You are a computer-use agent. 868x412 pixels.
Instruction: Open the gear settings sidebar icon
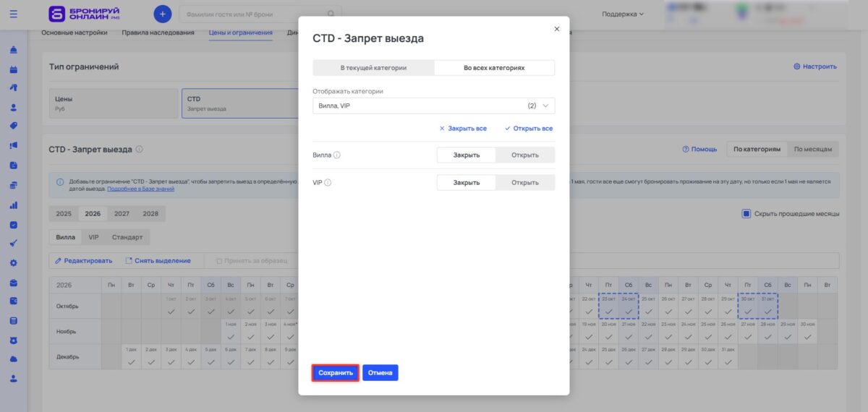coord(14,262)
